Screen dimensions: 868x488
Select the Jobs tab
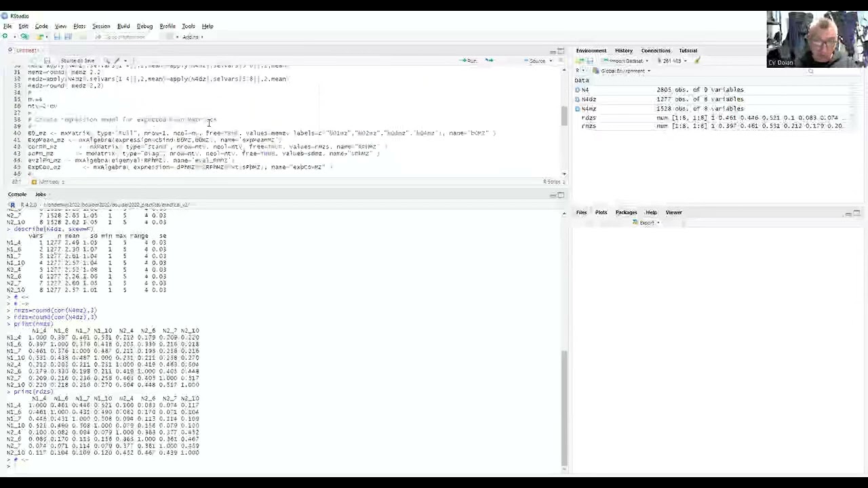click(41, 195)
